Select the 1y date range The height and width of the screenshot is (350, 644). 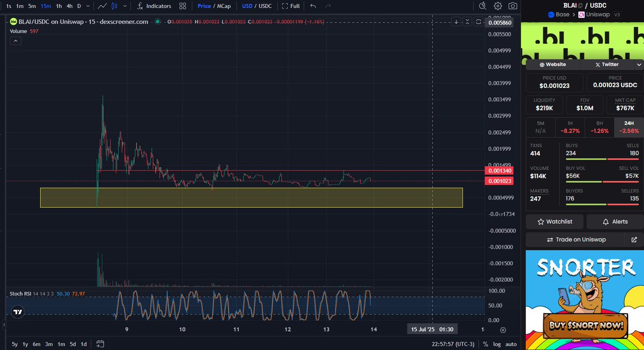[25, 344]
